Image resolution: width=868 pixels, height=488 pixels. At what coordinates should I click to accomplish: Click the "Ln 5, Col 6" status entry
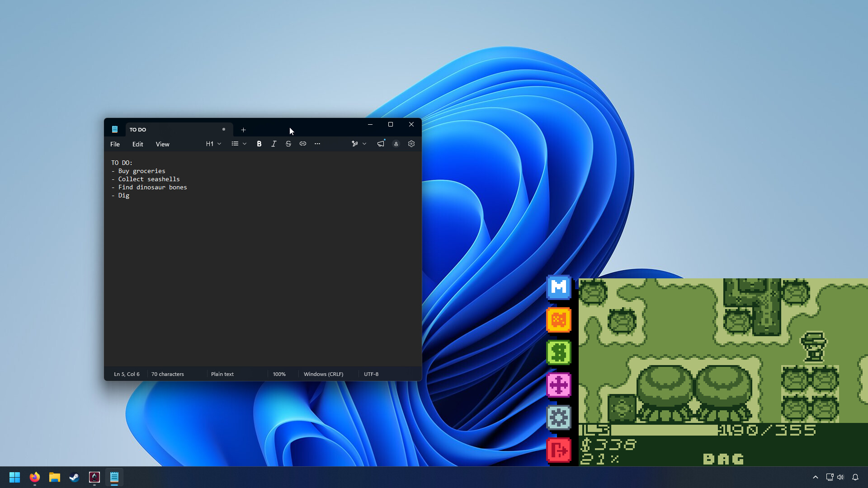point(127,374)
